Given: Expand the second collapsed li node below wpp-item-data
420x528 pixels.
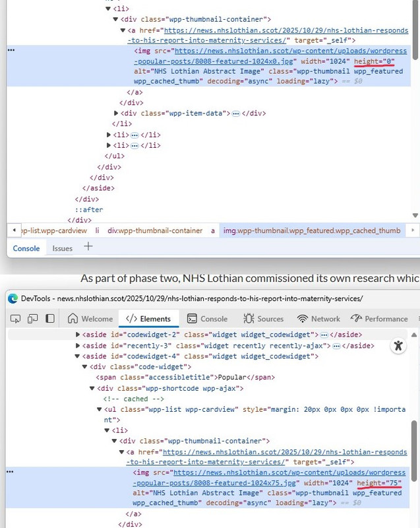Looking at the screenshot, I should [109, 145].
